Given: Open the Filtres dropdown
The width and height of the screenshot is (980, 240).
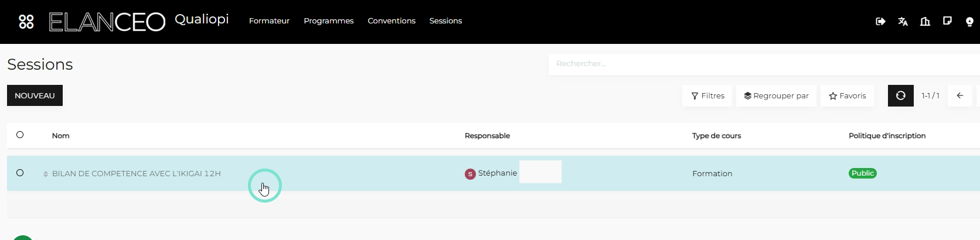Looking at the screenshot, I should pyautogui.click(x=707, y=95).
